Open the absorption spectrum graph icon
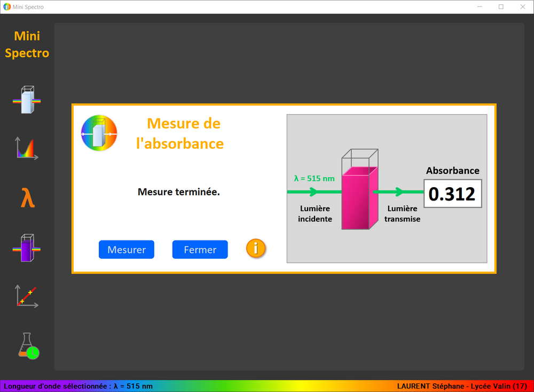The width and height of the screenshot is (534, 392). (x=27, y=148)
